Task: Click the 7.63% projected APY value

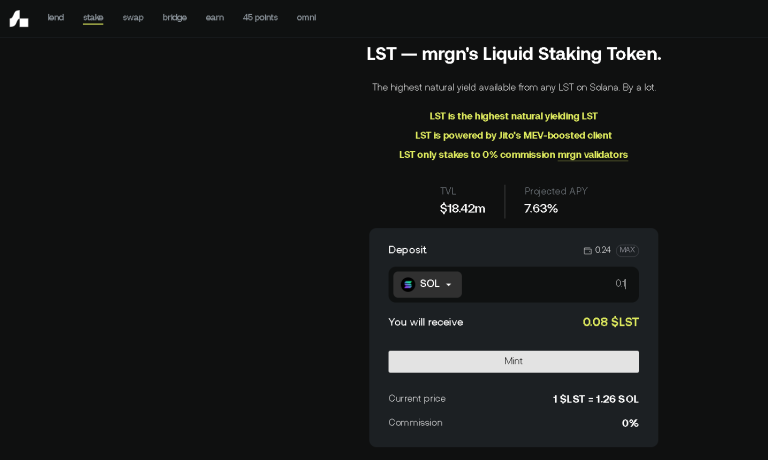Action: click(x=541, y=208)
